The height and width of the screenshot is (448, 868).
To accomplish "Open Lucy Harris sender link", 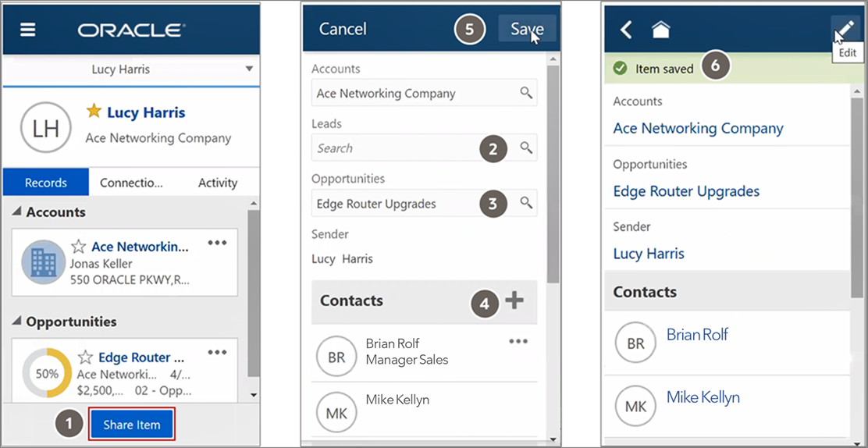I will pos(649,254).
